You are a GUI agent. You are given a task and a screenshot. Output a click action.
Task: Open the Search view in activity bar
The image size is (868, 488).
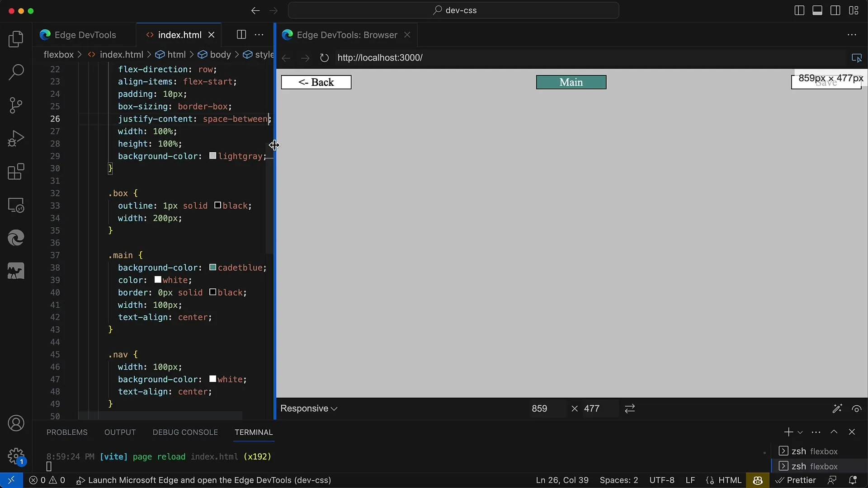(16, 72)
